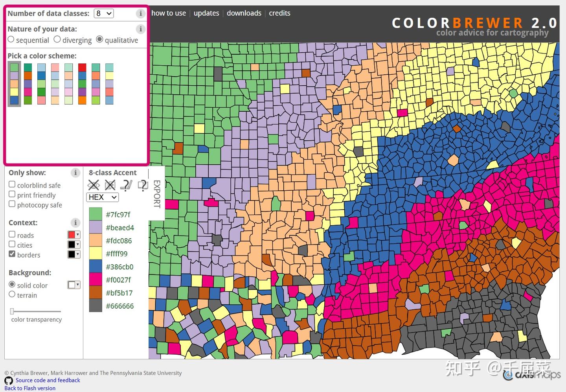This screenshot has width=566, height=392.
Task: Open the number of data classes dropdown
Action: pos(104,13)
